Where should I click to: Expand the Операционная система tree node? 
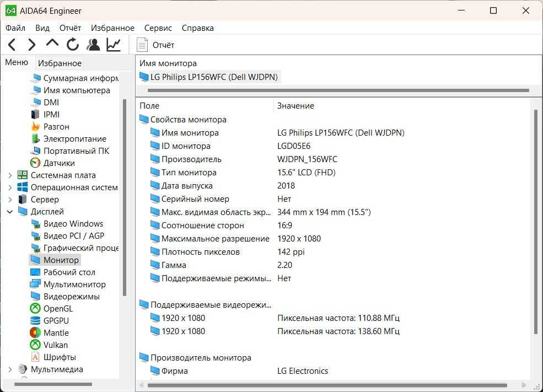coord(10,187)
